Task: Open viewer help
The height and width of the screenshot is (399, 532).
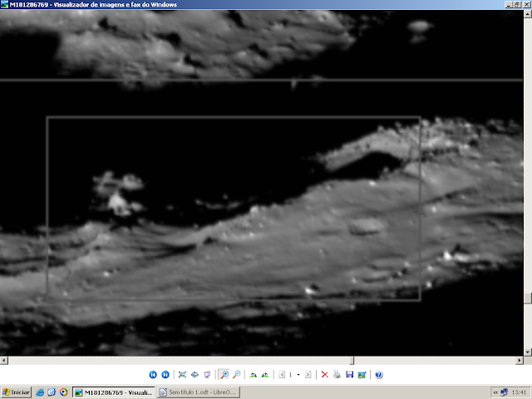Action: click(379, 375)
